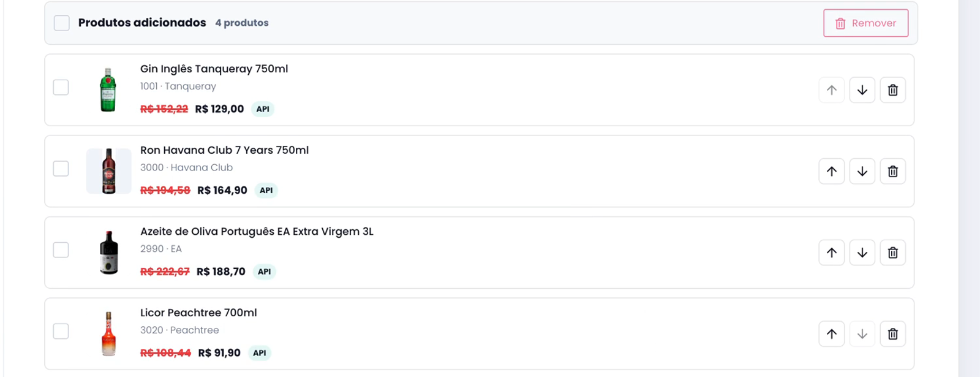Move Gin Inglês Tanqueray down one position
The width and height of the screenshot is (980, 377).
[862, 90]
